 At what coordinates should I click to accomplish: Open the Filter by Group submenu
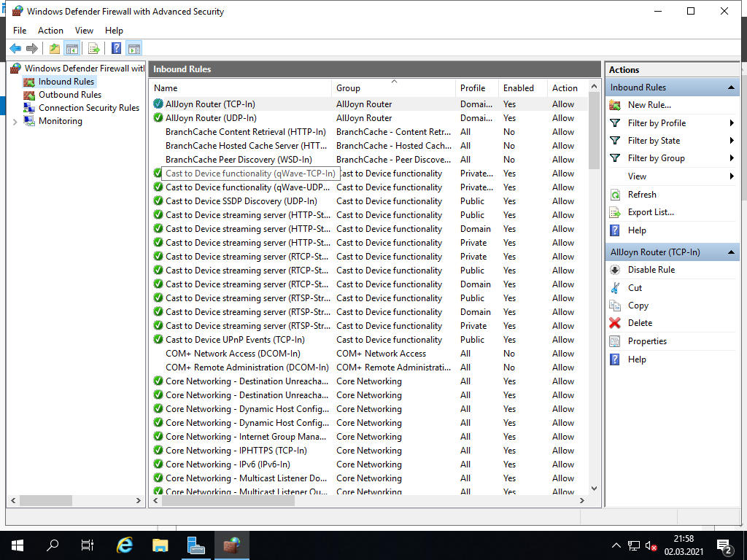pyautogui.click(x=656, y=158)
